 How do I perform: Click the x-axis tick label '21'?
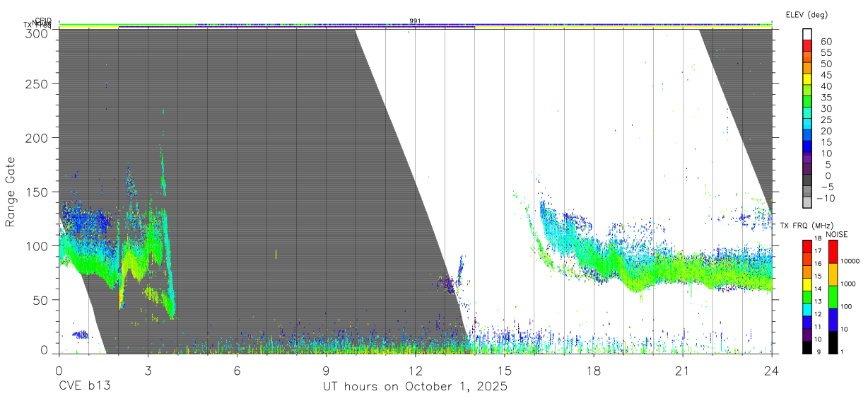point(682,371)
